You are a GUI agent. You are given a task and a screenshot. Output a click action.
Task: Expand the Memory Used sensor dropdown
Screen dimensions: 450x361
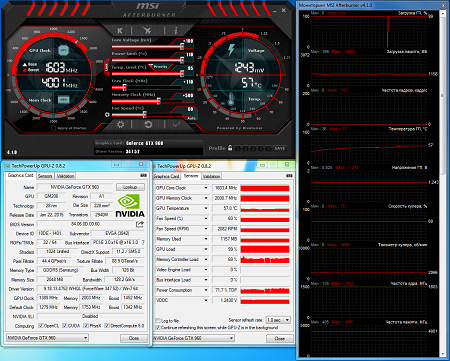point(206,239)
